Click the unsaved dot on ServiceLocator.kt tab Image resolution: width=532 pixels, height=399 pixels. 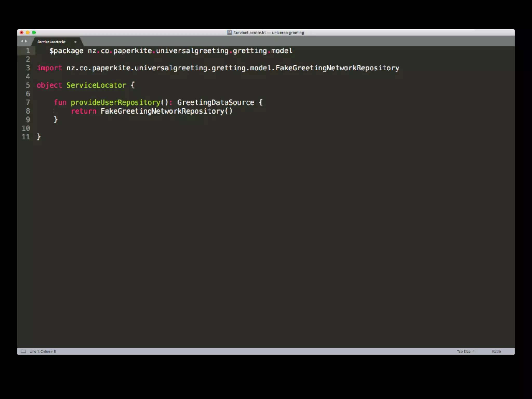[75, 42]
